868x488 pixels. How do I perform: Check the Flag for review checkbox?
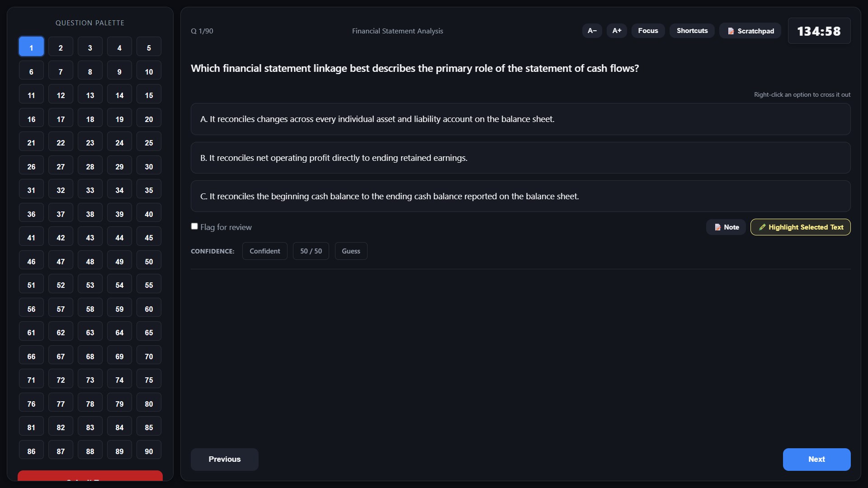coord(194,226)
